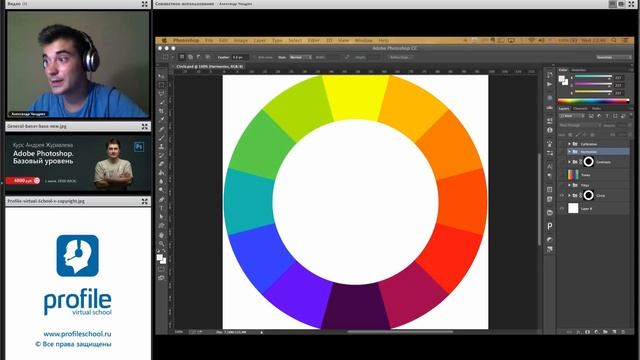Open the Pass Through blend mode dropdown
This screenshot has height=360, width=640.
[x=579, y=125]
